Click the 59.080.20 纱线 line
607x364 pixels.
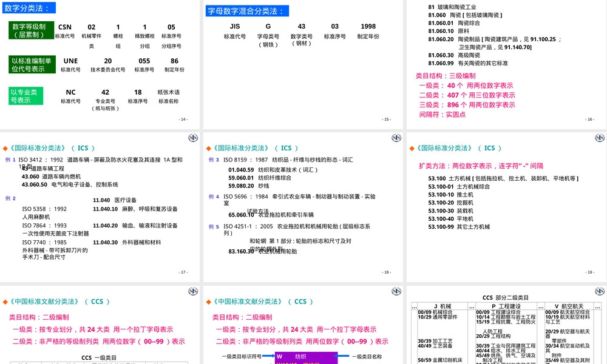coord(248,186)
